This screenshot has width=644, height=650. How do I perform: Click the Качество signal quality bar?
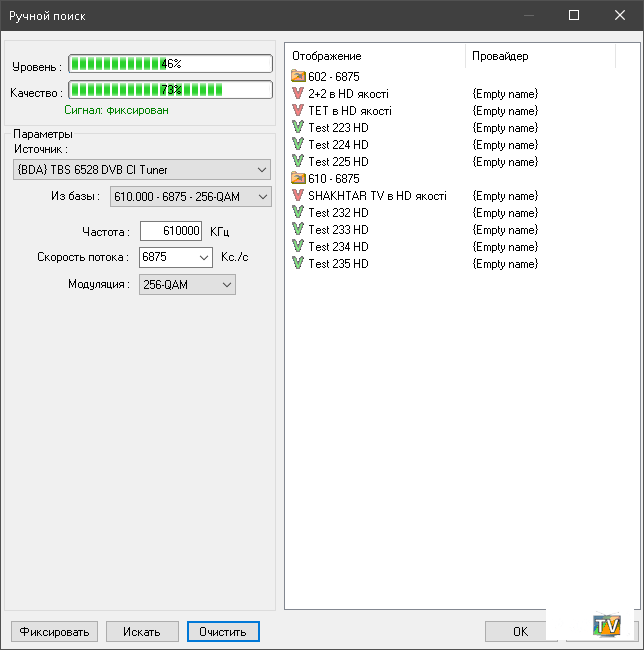(171, 90)
